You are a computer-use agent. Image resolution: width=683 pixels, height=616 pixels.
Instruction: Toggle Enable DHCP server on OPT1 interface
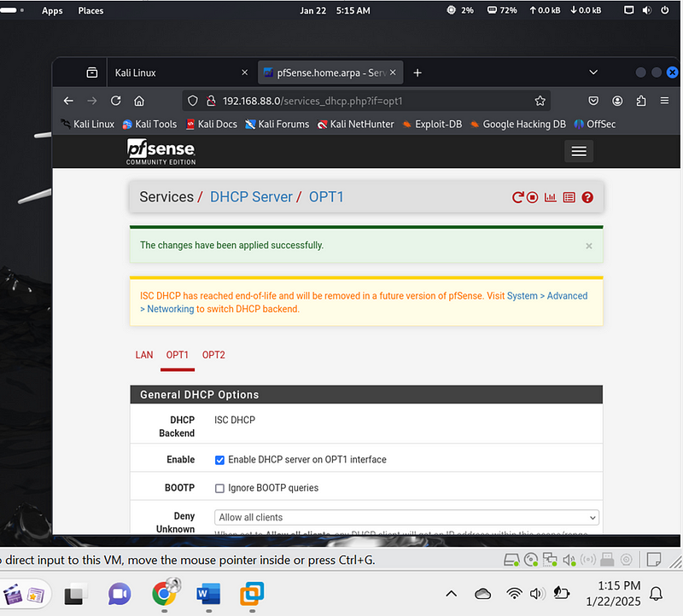[x=219, y=460]
